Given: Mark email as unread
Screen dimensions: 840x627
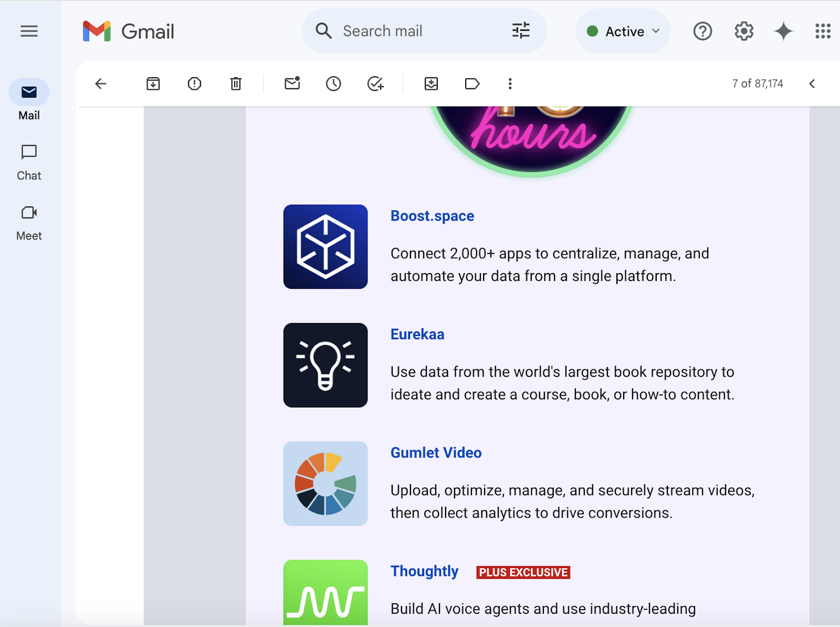Looking at the screenshot, I should pos(292,83).
